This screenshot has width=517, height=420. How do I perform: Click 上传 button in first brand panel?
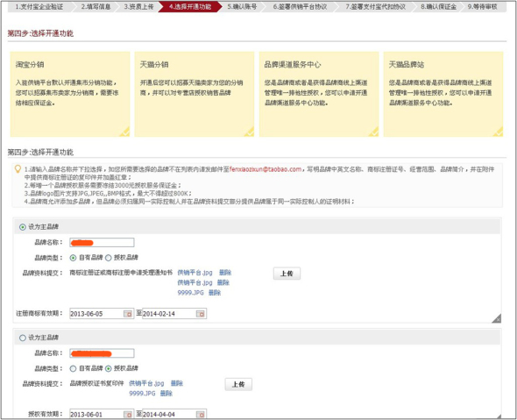pyautogui.click(x=287, y=274)
